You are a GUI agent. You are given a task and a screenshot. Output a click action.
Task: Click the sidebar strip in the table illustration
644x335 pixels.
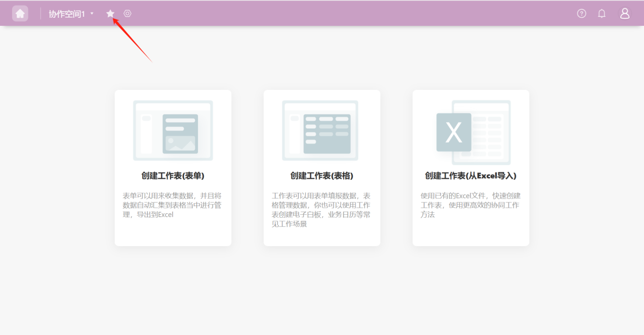tap(294, 134)
